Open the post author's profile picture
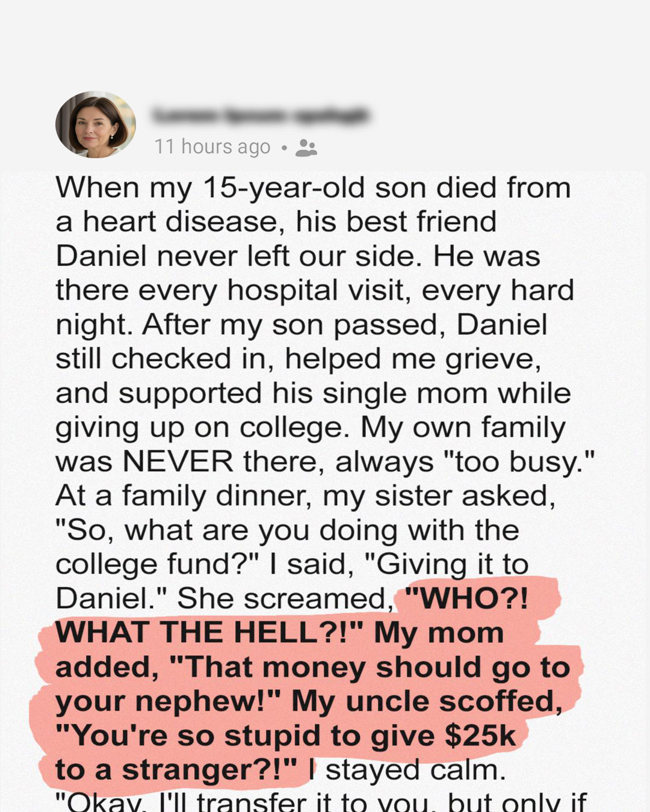Image resolution: width=650 pixels, height=812 pixels. [95, 125]
